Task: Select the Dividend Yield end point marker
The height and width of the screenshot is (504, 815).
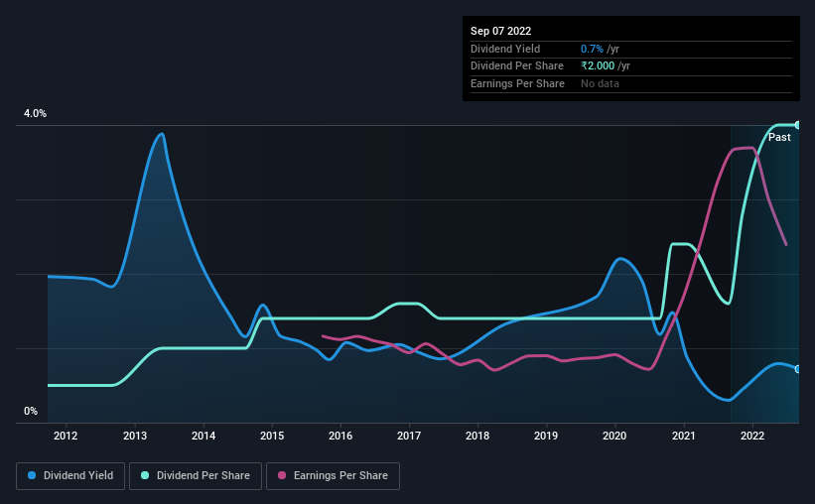Action: pos(798,369)
